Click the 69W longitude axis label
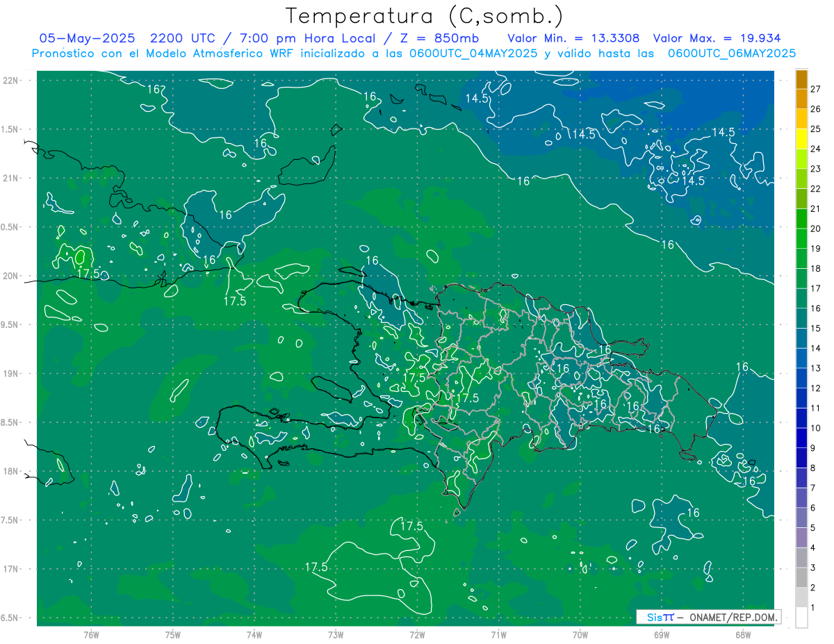834x644 pixels. coord(661,634)
